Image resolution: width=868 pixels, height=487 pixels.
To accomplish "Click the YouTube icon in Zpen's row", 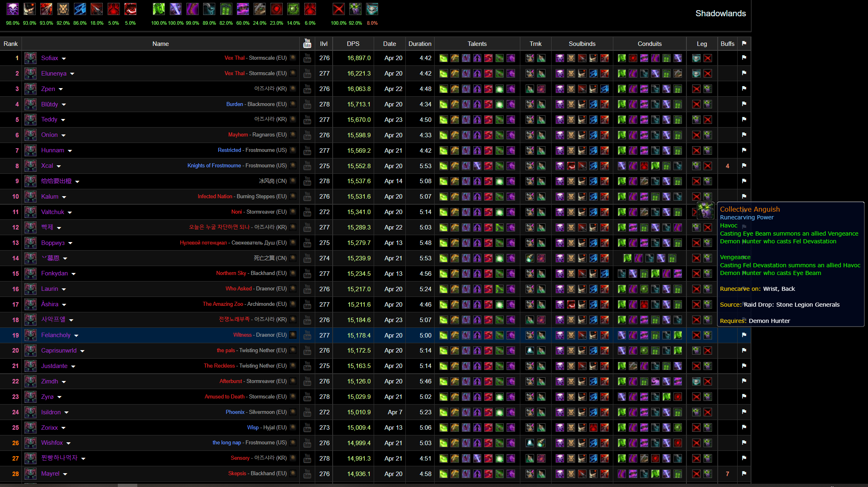I will tap(307, 89).
